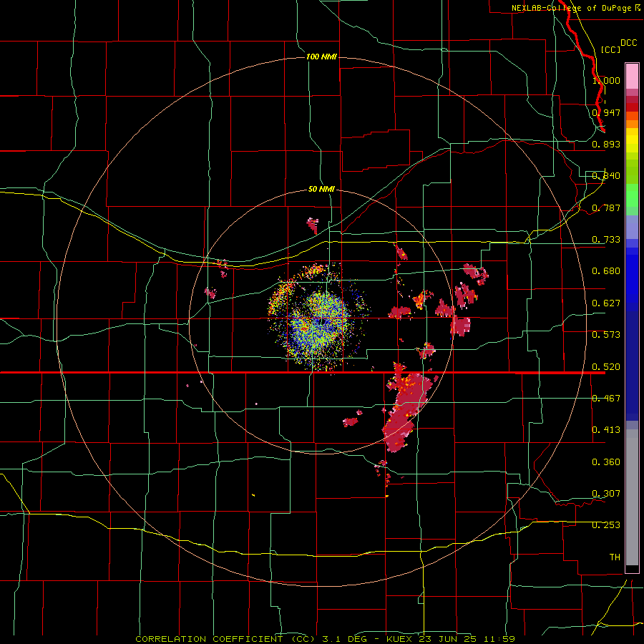Viewport: 644px width, 644px height.
Task: Click the [CC] label near the legend
Action: tap(610, 49)
